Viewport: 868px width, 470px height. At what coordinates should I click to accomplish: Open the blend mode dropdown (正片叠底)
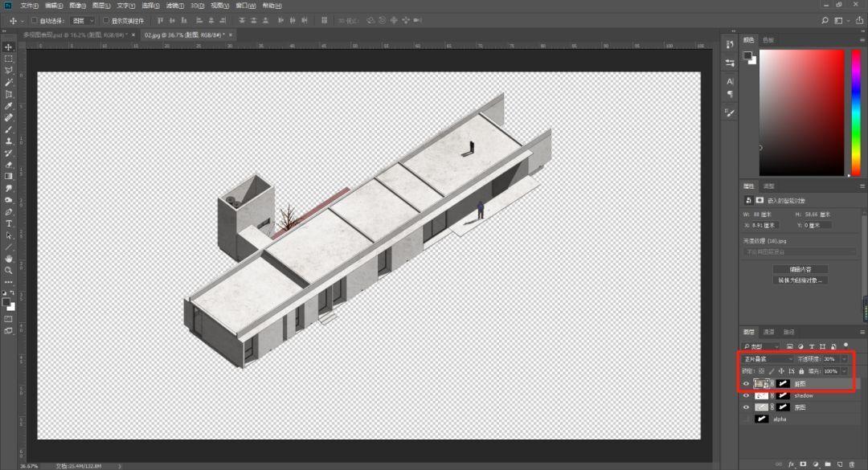coord(768,359)
